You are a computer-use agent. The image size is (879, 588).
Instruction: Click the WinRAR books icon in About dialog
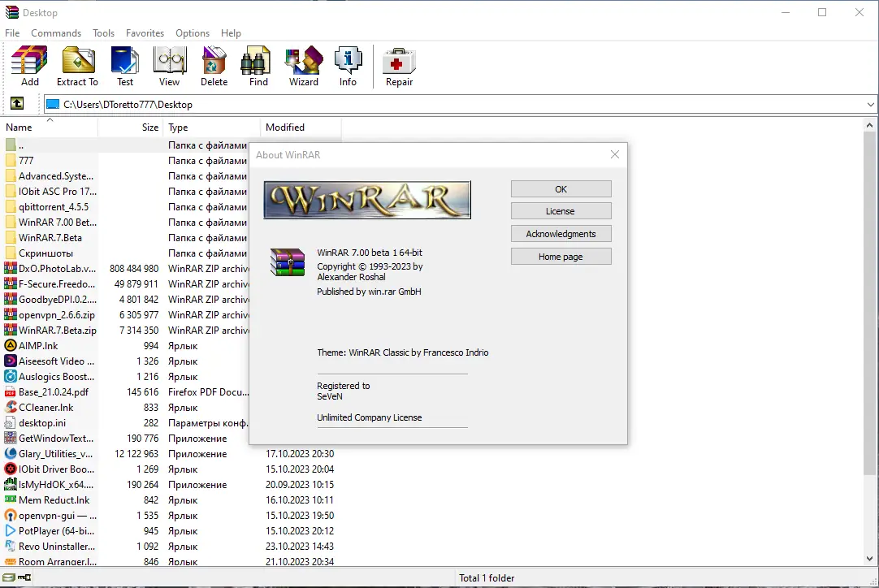pos(288,262)
